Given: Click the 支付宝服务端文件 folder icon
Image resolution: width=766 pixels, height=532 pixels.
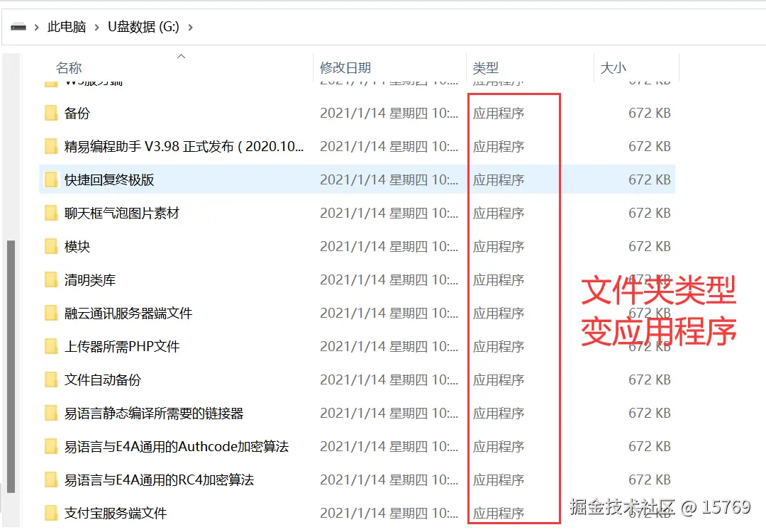Looking at the screenshot, I should [51, 513].
